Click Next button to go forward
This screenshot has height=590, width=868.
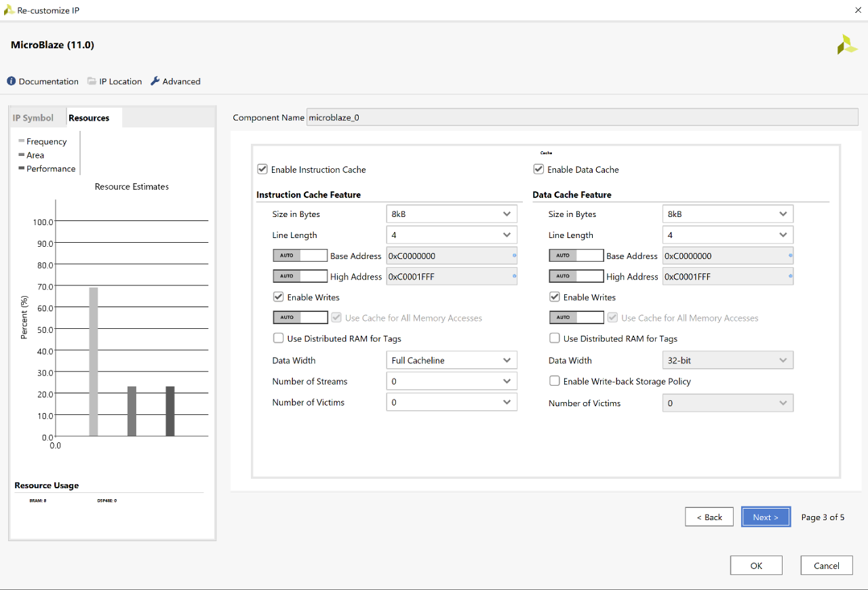(766, 517)
